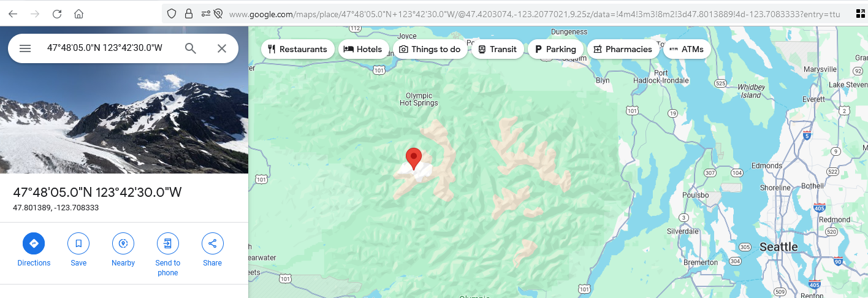Click the browser address bar URL
The width and height of the screenshot is (868, 298).
pyautogui.click(x=534, y=13)
